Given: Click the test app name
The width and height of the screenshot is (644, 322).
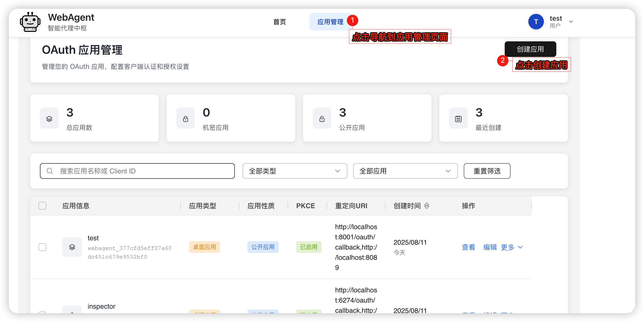Looking at the screenshot, I should point(93,238).
